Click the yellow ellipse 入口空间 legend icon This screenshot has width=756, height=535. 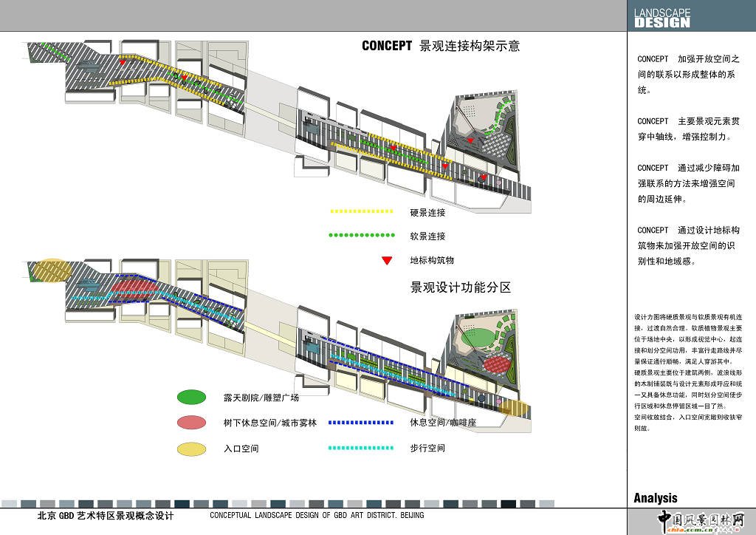[191, 448]
